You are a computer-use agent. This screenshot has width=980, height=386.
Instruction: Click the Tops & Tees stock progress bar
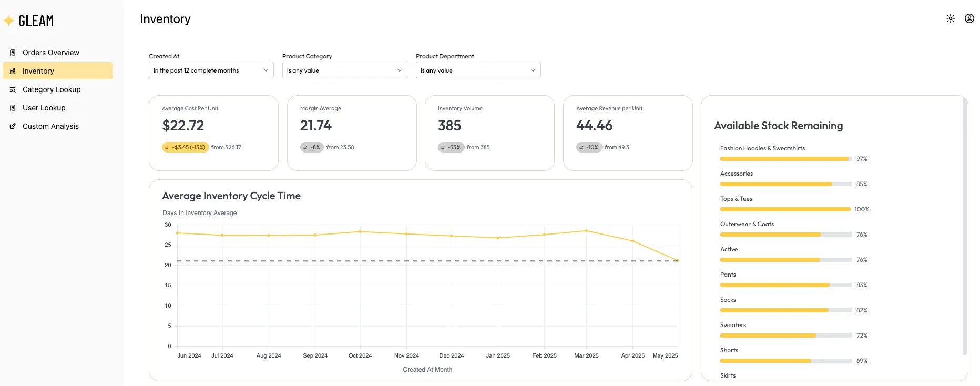click(x=785, y=209)
